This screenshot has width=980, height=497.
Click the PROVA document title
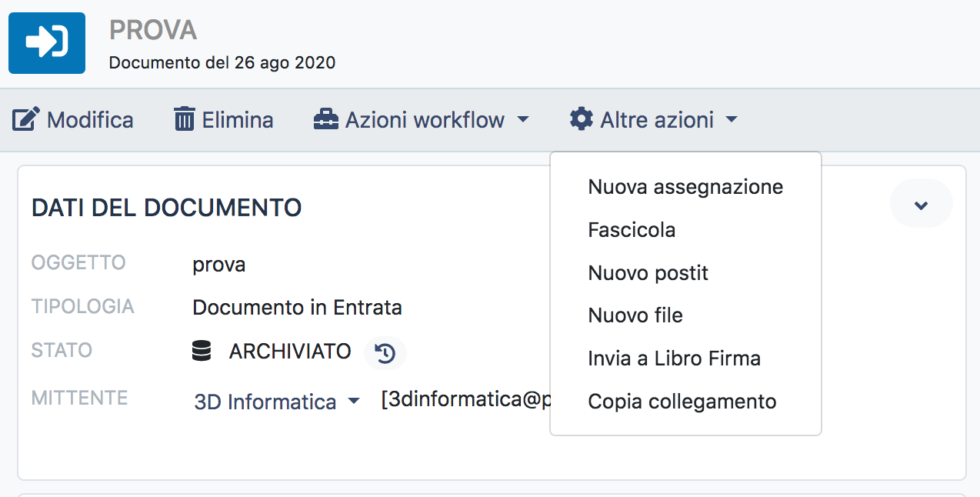point(153,30)
